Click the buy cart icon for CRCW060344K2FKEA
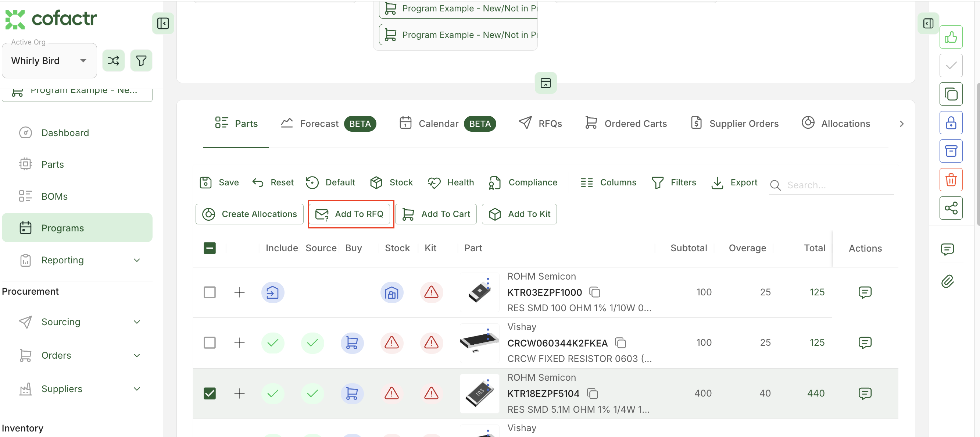The height and width of the screenshot is (437, 980). coord(352,343)
